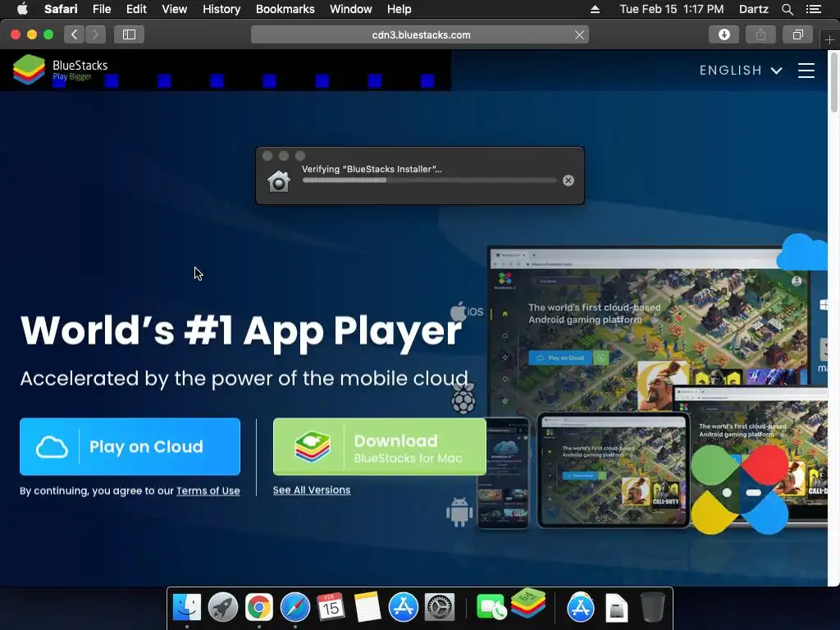Go back in Safari history

point(75,34)
